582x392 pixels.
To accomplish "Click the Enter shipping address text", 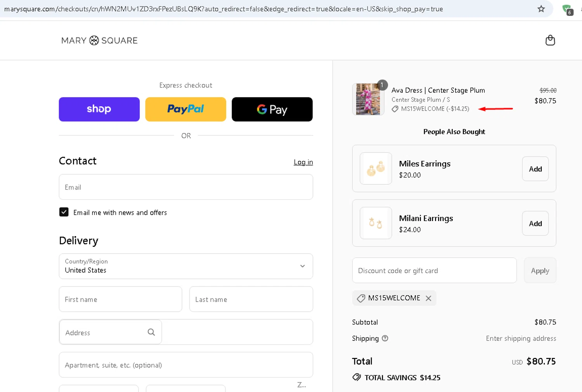I will pos(521,338).
